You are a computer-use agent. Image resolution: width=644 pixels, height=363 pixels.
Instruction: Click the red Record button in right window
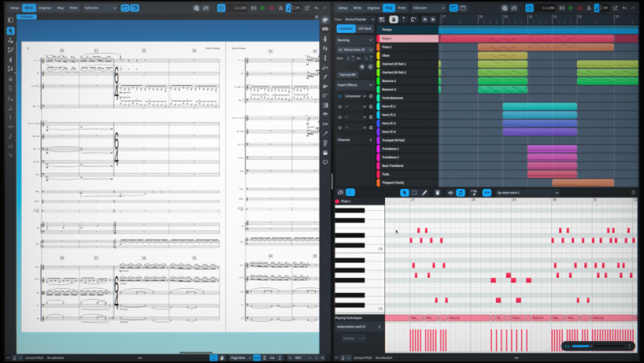(579, 8)
